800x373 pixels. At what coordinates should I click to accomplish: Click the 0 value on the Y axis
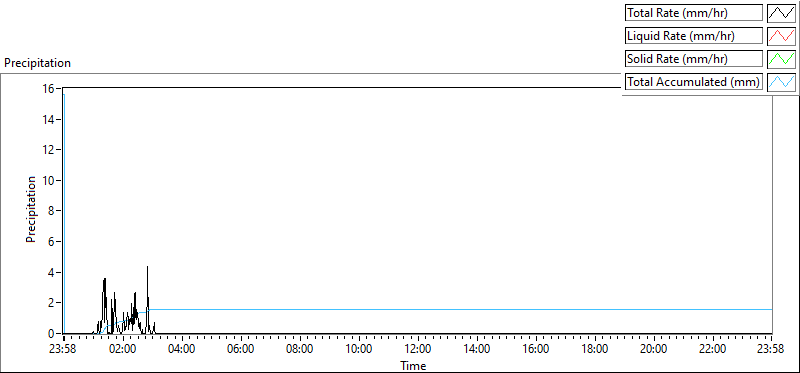(x=52, y=334)
